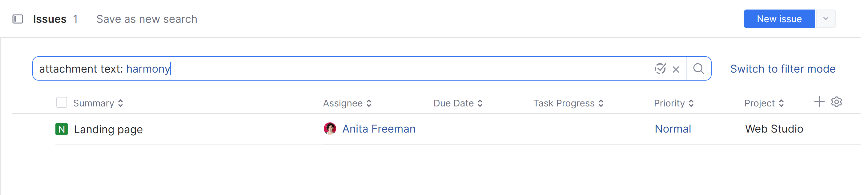Open the New issue dropdown arrow
Screen dimensions: 868x195
click(x=826, y=19)
